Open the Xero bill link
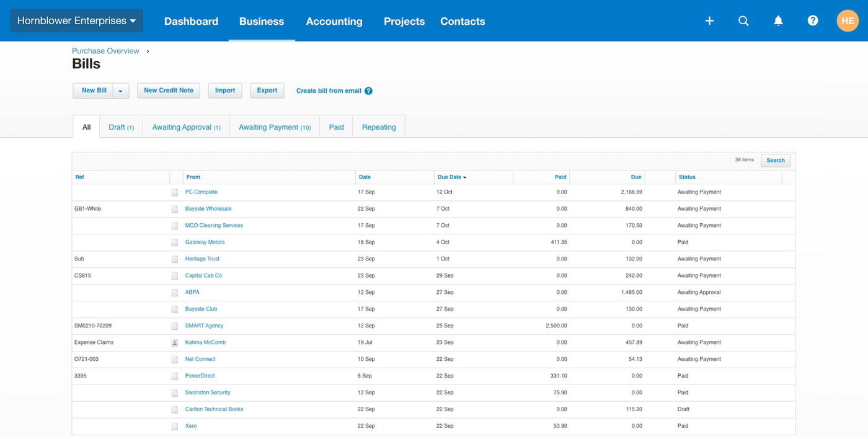The width and height of the screenshot is (868, 439). [191, 427]
